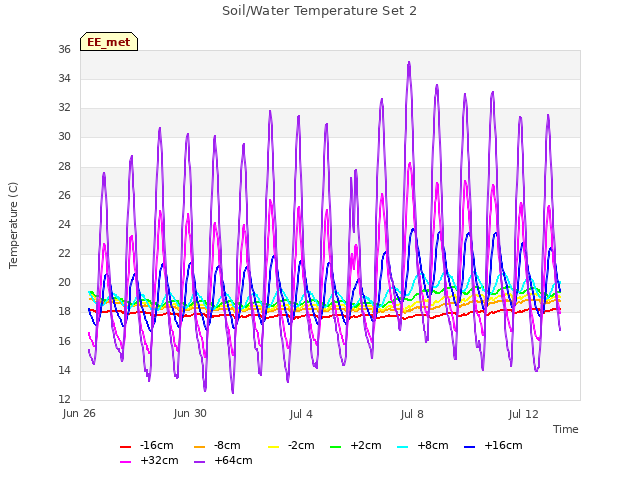640x480 pixels.
Task: Select the Jul 8 x-axis tick label
Action: pos(412,414)
